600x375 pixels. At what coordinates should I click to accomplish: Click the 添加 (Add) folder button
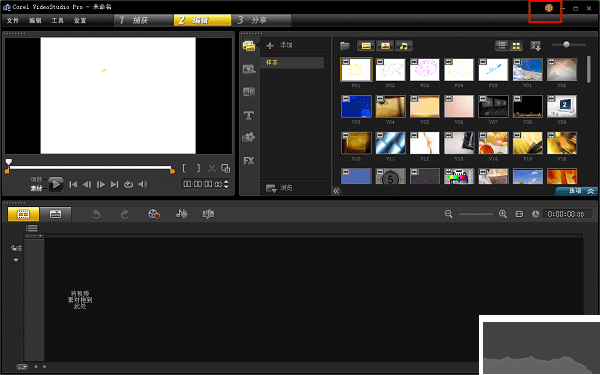280,45
